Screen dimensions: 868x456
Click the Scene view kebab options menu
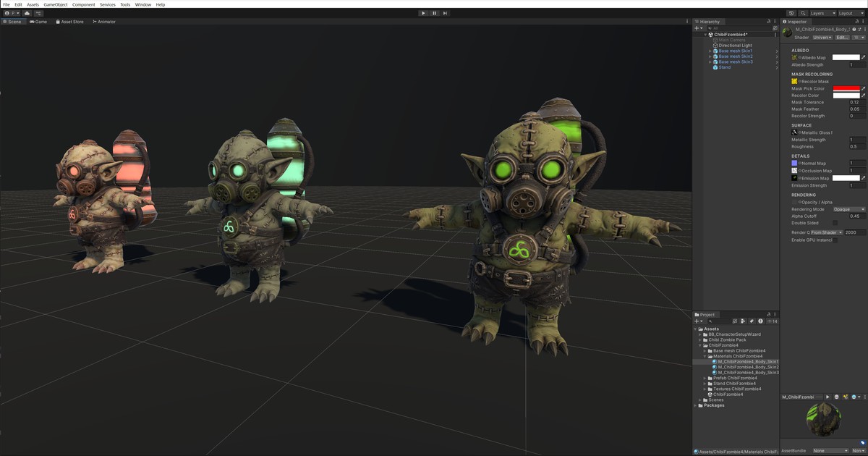coord(687,22)
